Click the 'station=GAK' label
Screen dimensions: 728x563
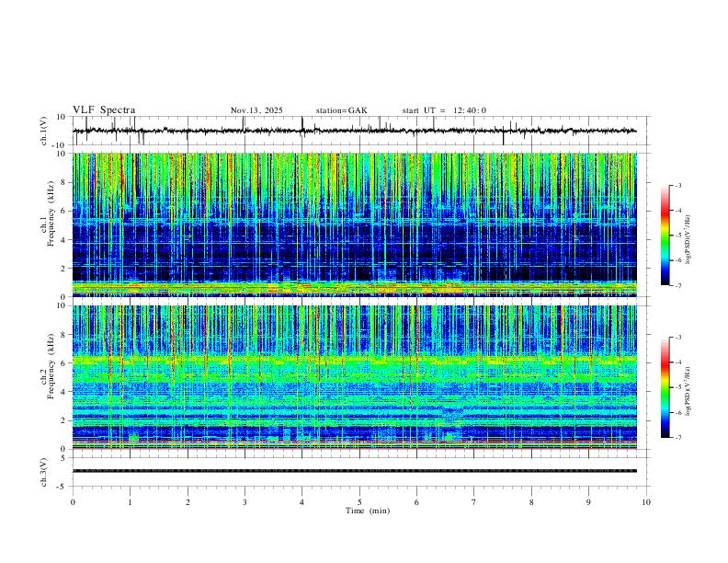tap(341, 110)
